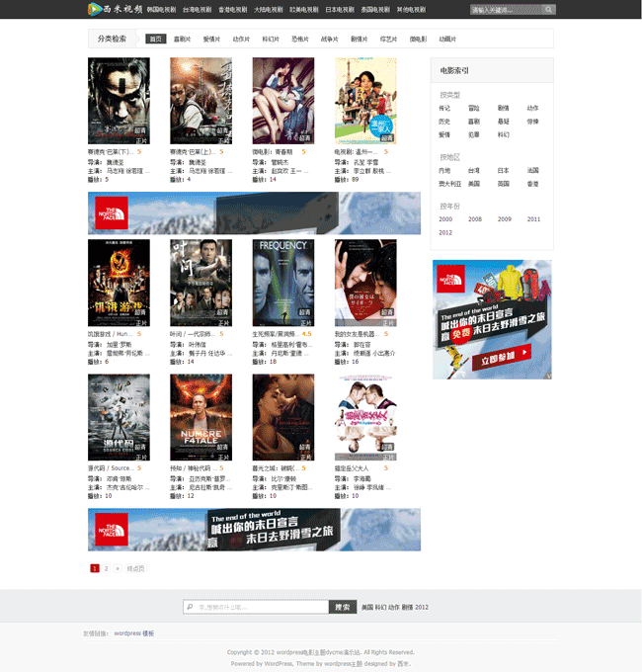Image resolution: width=642 pixels, height=672 pixels.
Task: Filter by 日本 region in sidebar
Action: [x=504, y=170]
